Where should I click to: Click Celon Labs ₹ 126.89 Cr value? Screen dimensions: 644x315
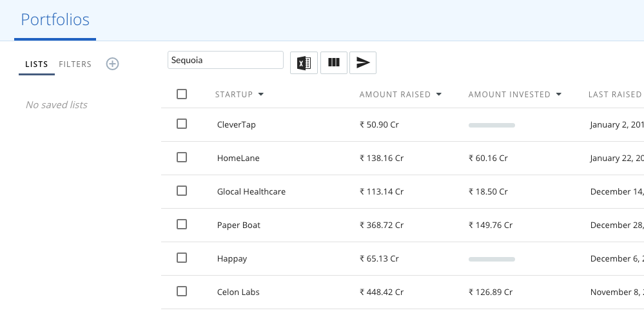[x=491, y=292]
